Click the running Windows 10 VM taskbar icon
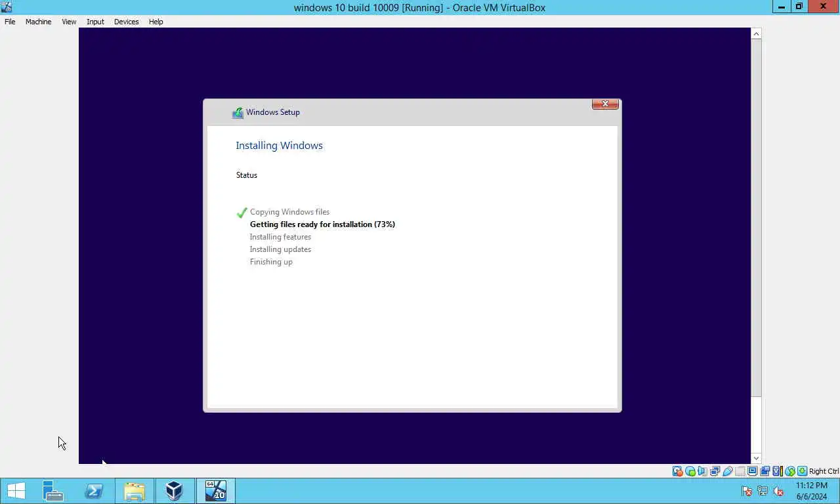The width and height of the screenshot is (840, 504). point(215,491)
